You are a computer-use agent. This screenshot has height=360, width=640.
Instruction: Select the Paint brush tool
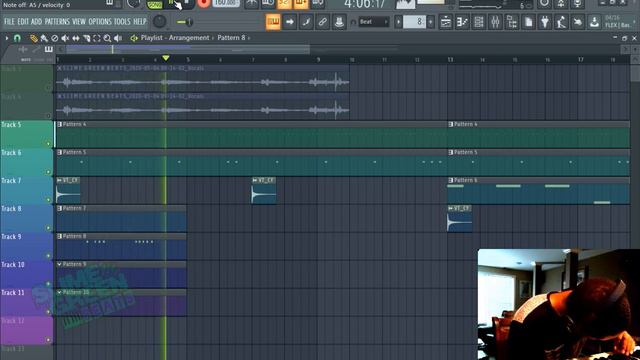pos(44,38)
